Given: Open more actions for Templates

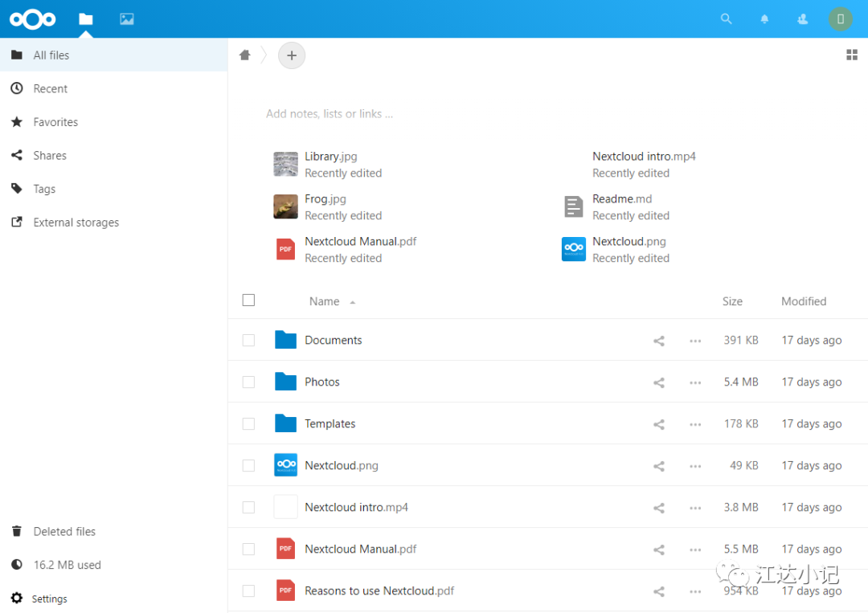Looking at the screenshot, I should pyautogui.click(x=695, y=424).
